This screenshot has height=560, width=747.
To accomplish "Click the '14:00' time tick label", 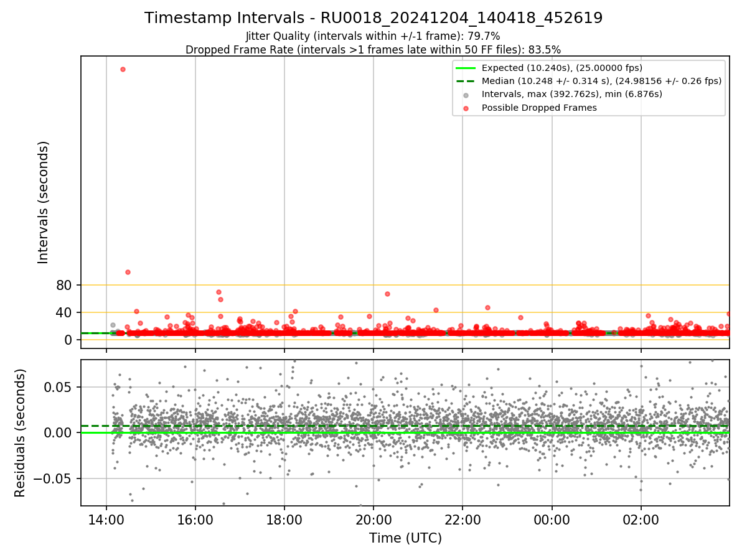I will [106, 519].
